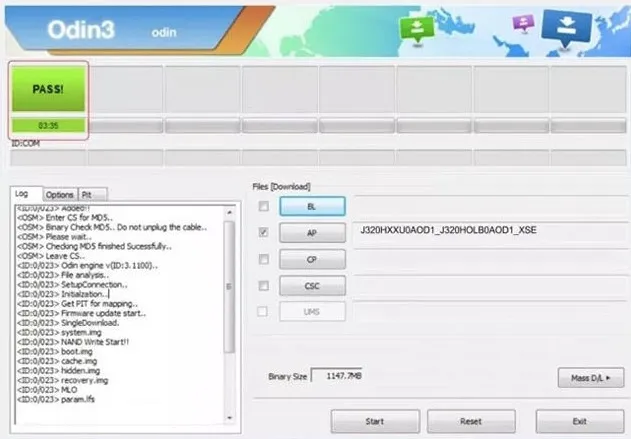
Task: Click the BL file button
Action: [x=312, y=206]
